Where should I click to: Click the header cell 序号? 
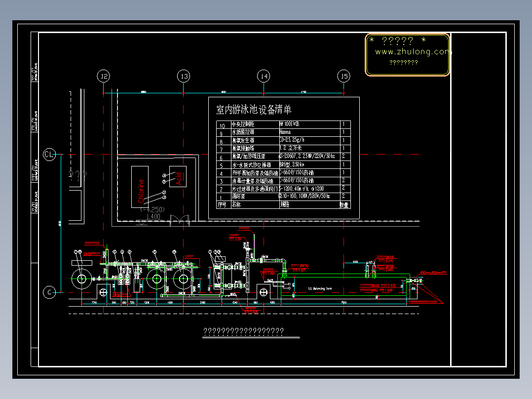222,205
